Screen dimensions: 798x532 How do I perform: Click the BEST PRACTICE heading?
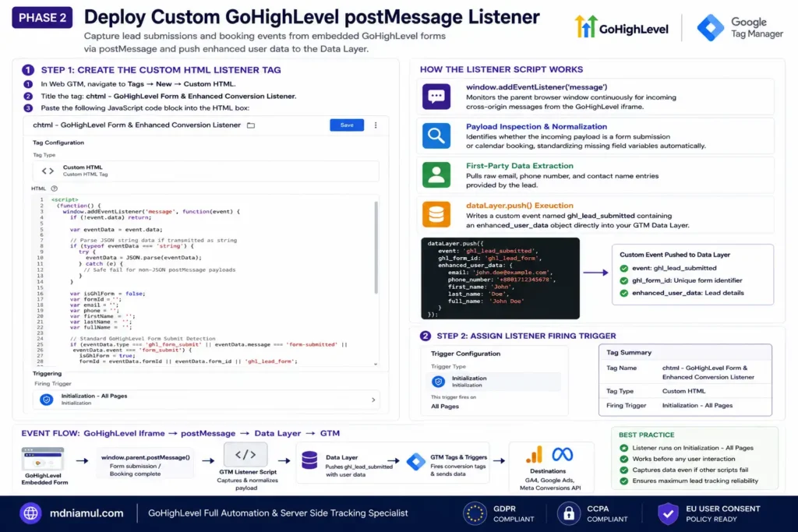(646, 435)
